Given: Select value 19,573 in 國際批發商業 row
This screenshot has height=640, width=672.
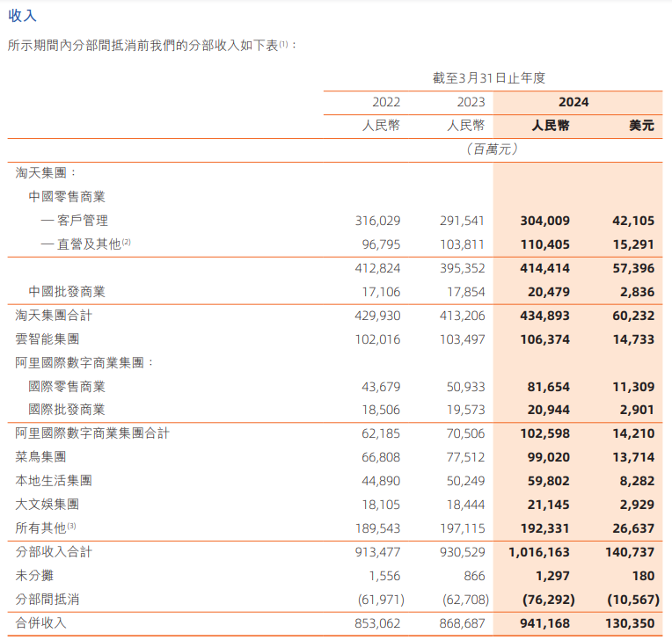Looking at the screenshot, I should point(466,410).
